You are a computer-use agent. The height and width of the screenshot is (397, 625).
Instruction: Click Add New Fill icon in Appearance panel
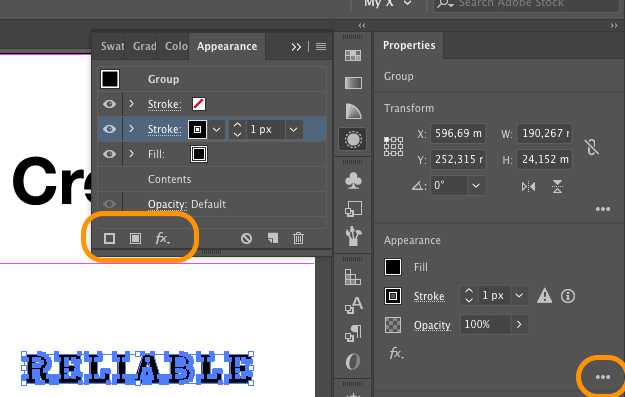(x=136, y=238)
